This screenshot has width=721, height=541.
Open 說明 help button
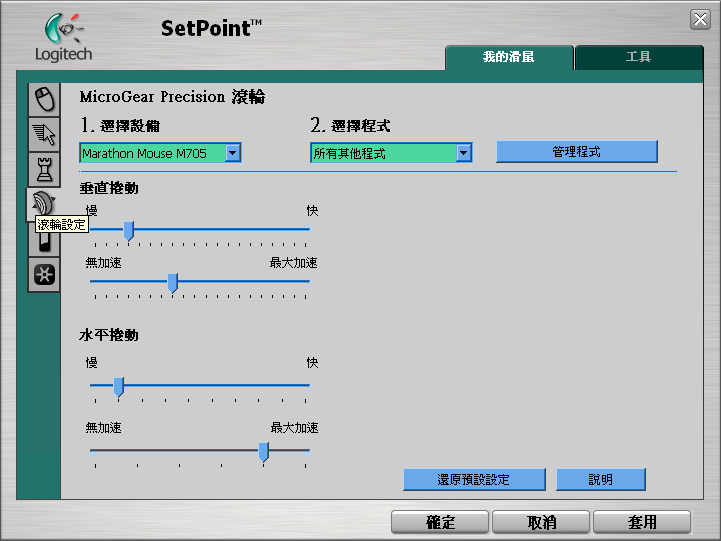(601, 480)
